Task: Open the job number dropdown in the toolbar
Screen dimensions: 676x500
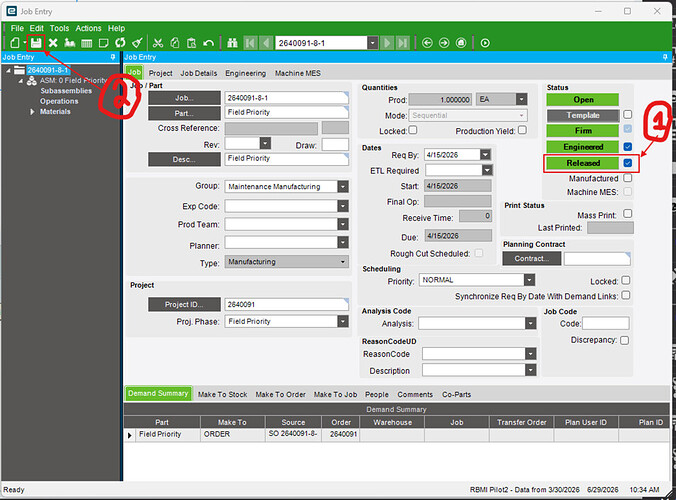Action: pos(372,43)
